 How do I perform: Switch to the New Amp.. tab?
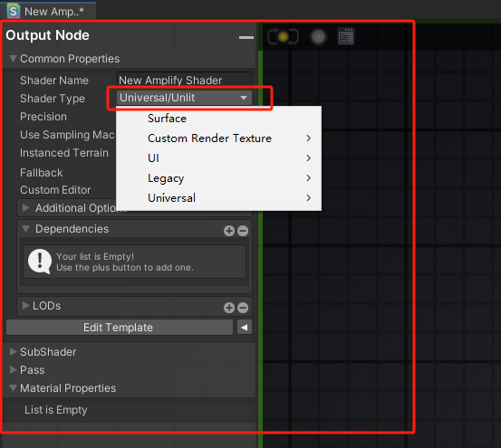(x=48, y=11)
